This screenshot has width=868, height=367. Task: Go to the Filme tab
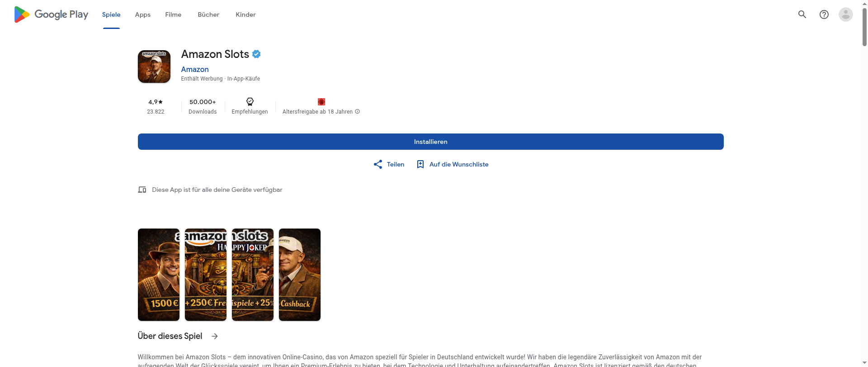pyautogui.click(x=173, y=14)
